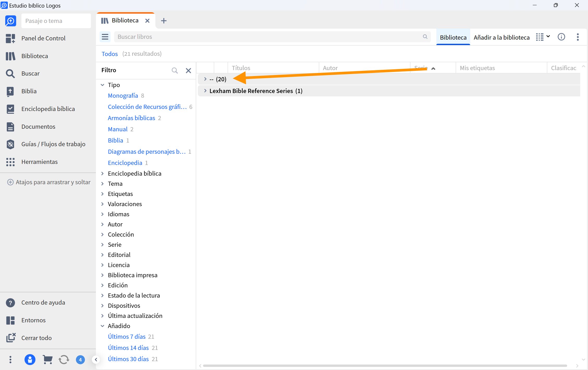Screen dimensions: 588x370
Task: Expand the Editorial filter section
Action: pyautogui.click(x=102, y=255)
